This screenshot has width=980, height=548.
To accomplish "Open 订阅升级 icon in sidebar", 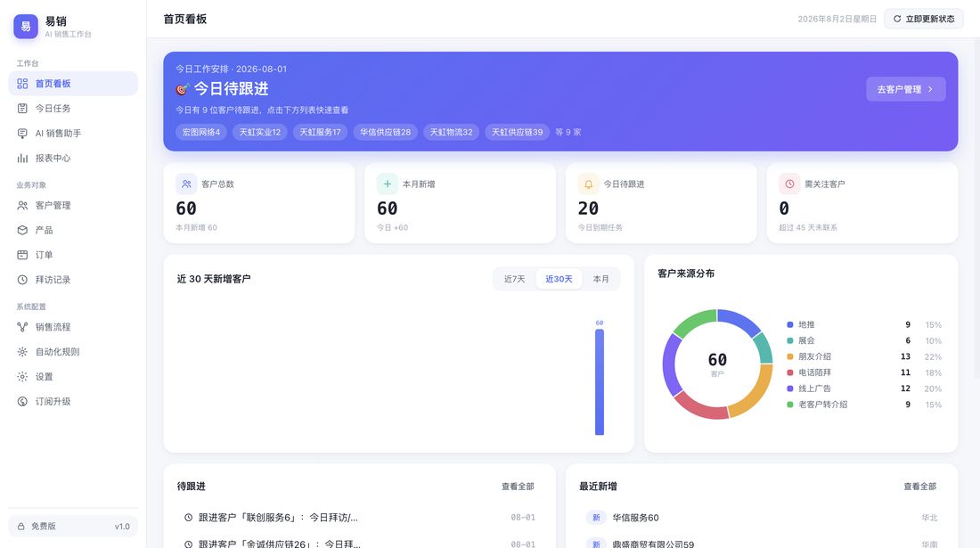I will 22,402.
